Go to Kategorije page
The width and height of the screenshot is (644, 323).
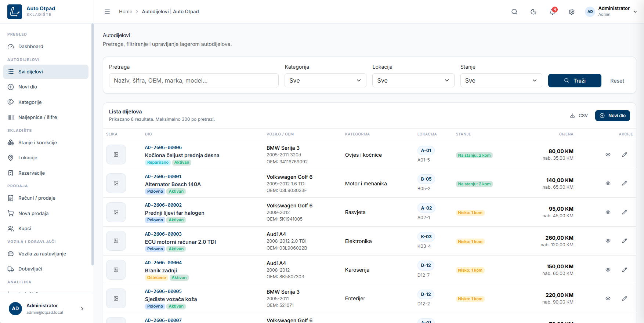46,102
